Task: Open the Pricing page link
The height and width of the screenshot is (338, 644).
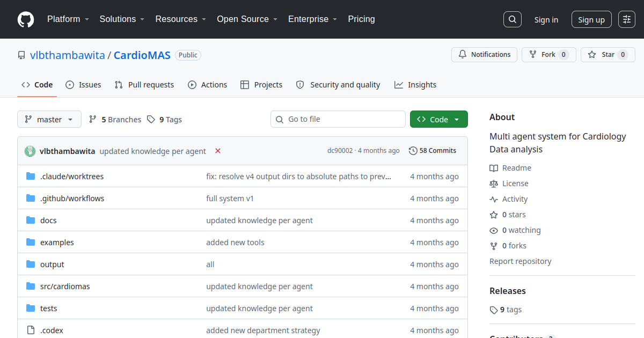Action: coord(361,19)
